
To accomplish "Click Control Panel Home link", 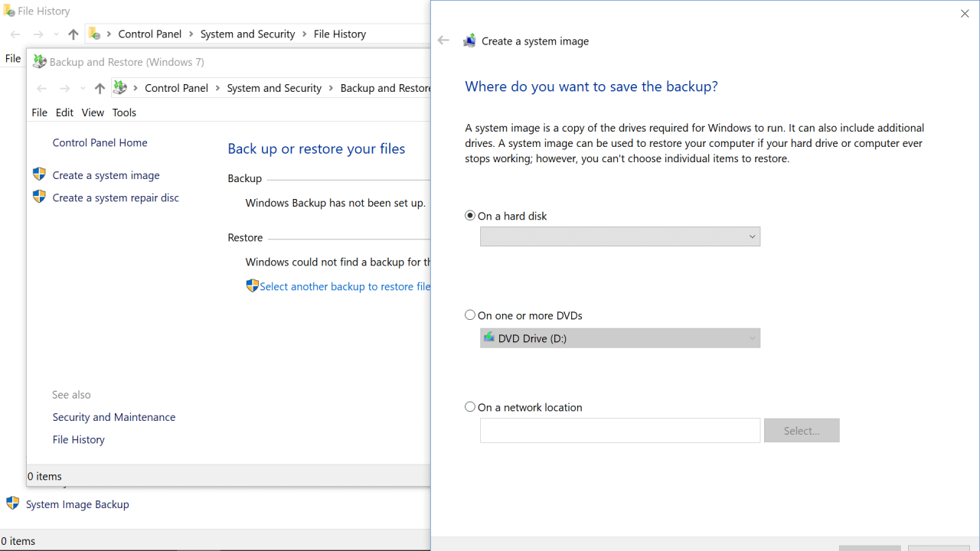I will tap(100, 142).
